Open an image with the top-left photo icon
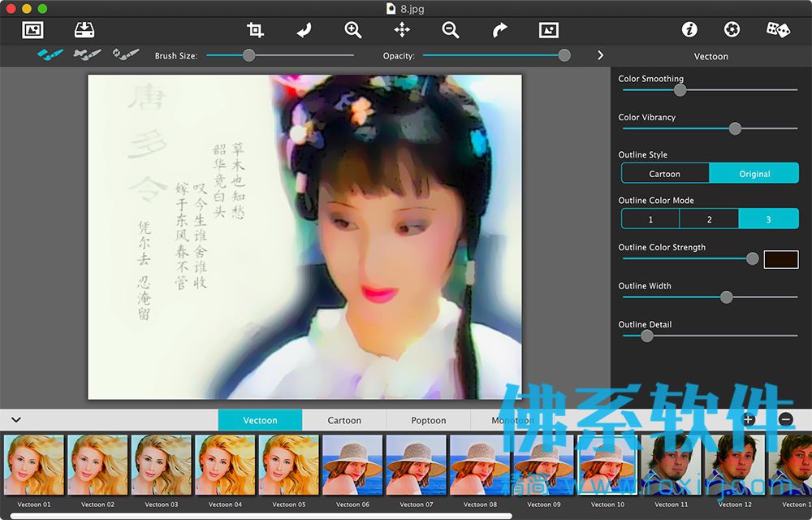Screen dimensions: 812x520 click(x=32, y=30)
